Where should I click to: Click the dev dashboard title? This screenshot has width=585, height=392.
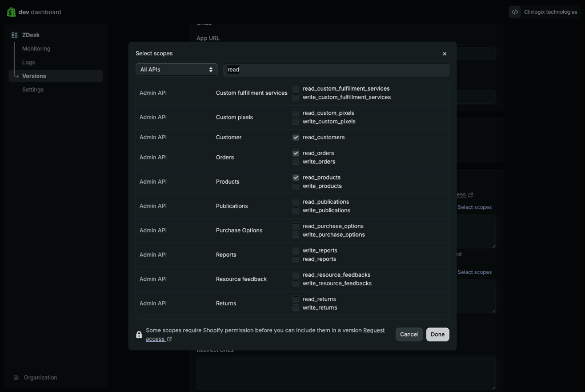coord(40,12)
